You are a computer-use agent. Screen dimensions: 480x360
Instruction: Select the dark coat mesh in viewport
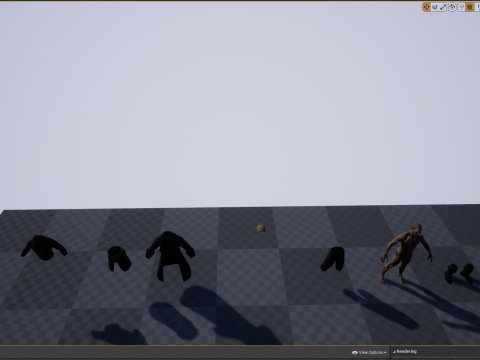170,256
